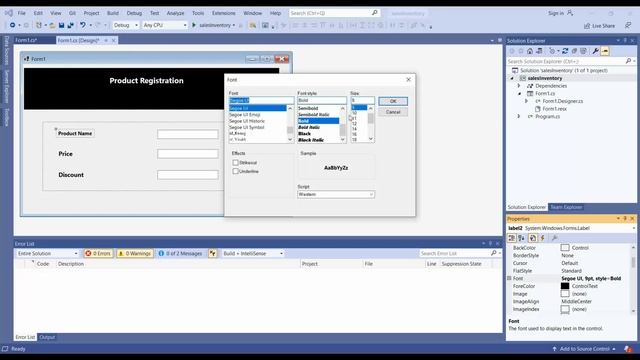
Task: Click the Undo arrow in the toolbar
Action: pyautogui.click(x=83, y=25)
